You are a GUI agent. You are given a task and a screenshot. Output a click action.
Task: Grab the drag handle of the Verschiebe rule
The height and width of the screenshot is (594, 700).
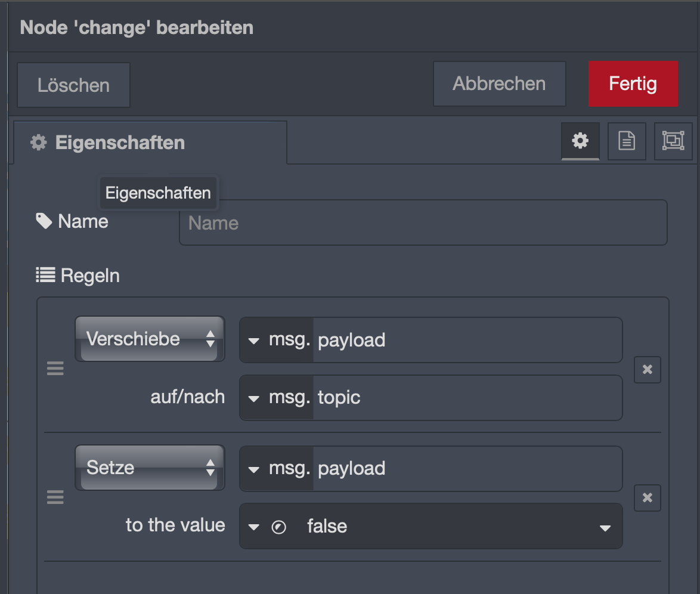(x=55, y=369)
